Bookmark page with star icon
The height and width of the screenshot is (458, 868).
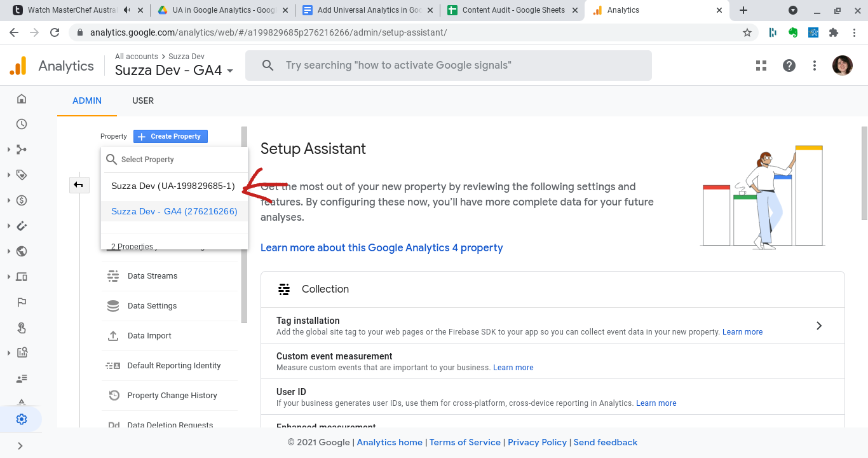pyautogui.click(x=747, y=32)
